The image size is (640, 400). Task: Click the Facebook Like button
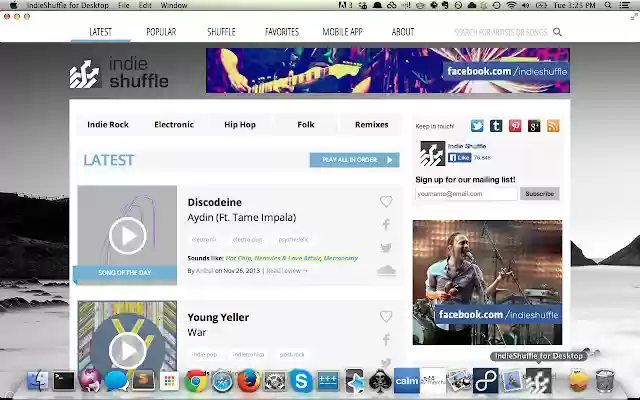tap(459, 158)
